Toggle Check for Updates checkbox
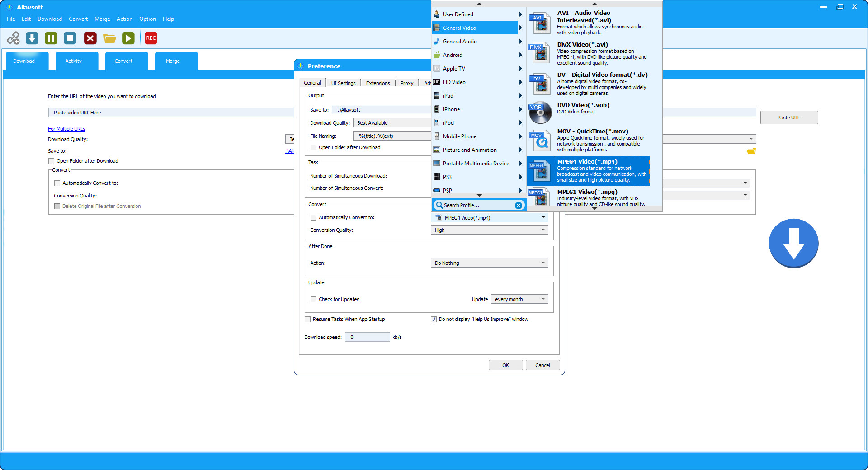The image size is (868, 470). [313, 299]
